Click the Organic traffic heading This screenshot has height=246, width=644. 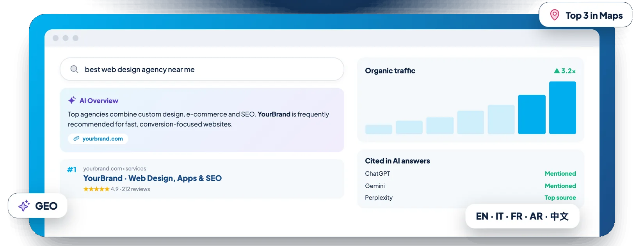[x=390, y=71]
